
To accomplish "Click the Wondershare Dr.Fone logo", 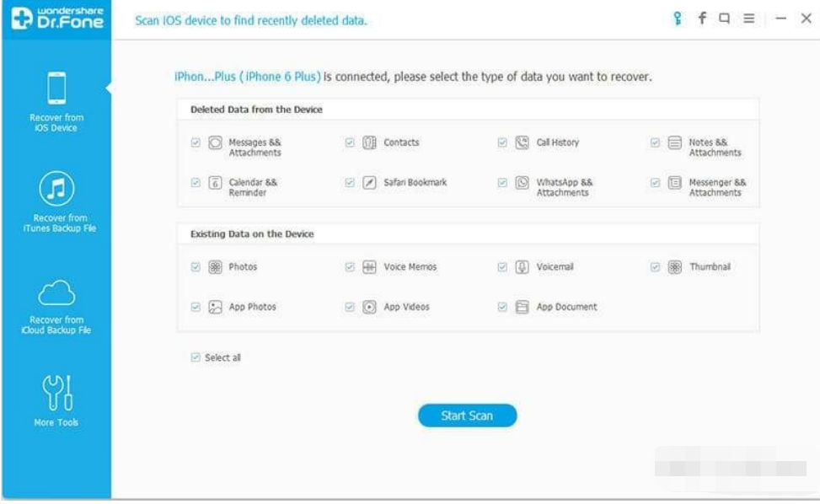I will click(x=56, y=19).
